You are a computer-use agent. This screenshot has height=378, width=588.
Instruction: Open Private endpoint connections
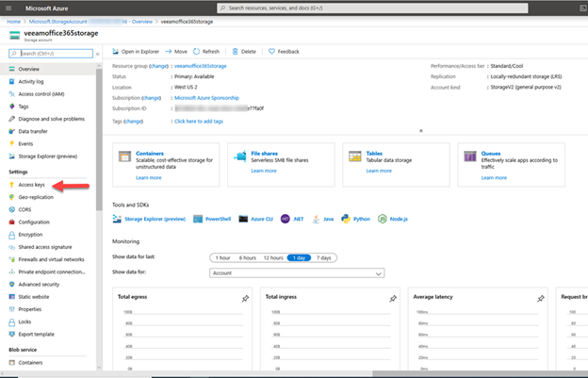coord(52,271)
